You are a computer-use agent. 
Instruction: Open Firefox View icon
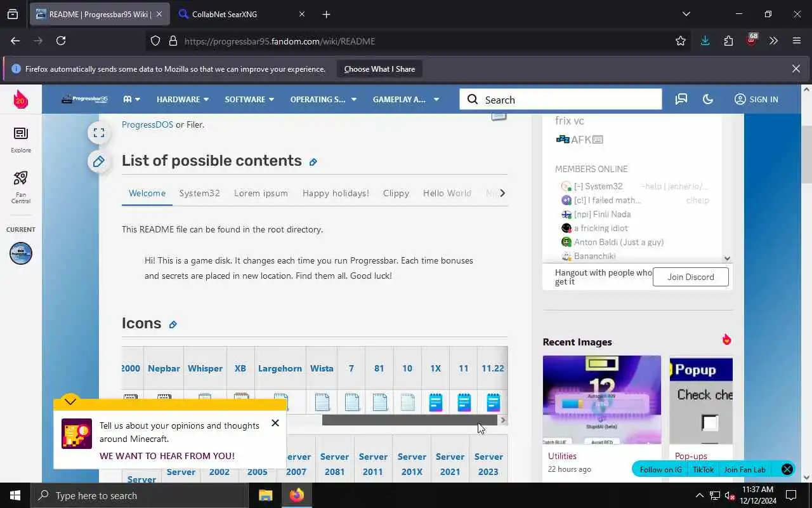tap(13, 14)
